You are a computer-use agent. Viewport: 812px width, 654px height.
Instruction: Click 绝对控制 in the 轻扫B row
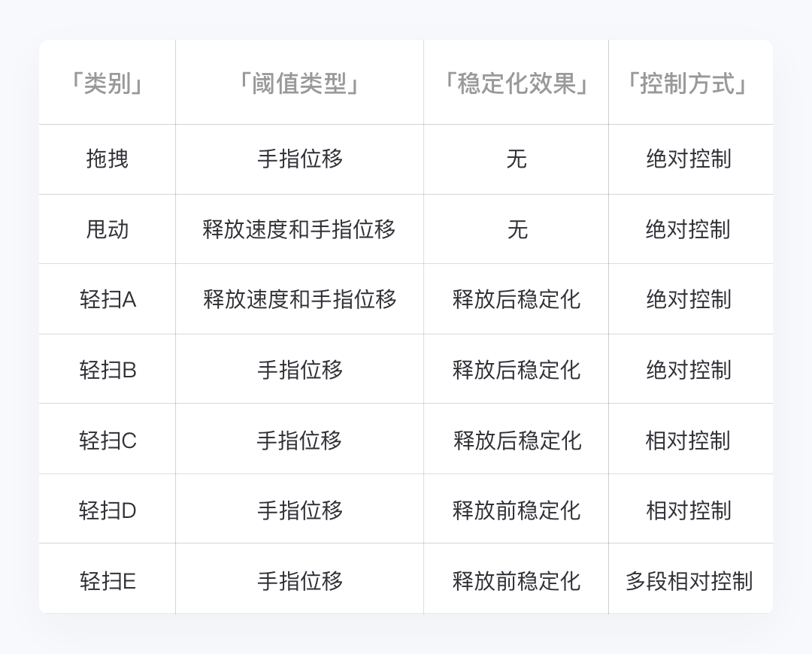[689, 370]
